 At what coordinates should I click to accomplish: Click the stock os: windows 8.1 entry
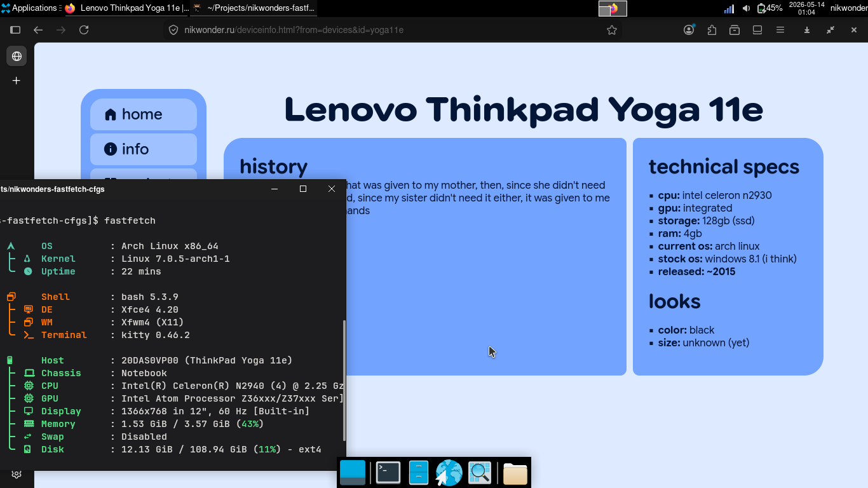[728, 259]
